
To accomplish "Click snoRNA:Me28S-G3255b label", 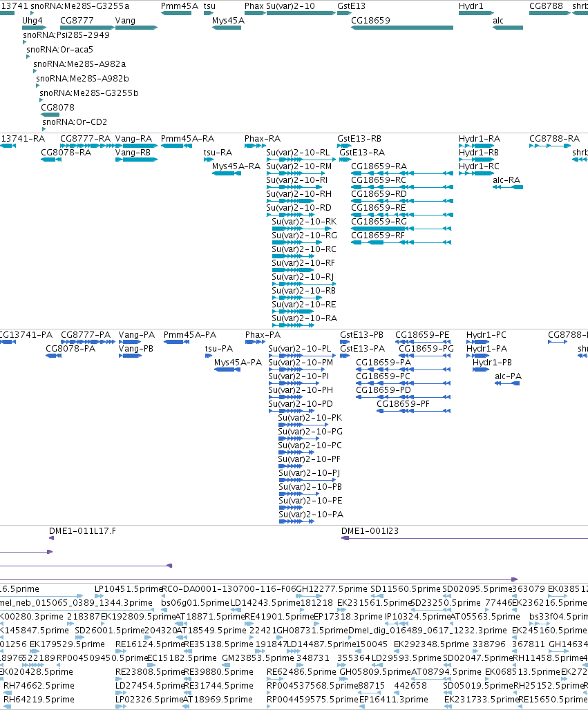I will pos(89,93).
